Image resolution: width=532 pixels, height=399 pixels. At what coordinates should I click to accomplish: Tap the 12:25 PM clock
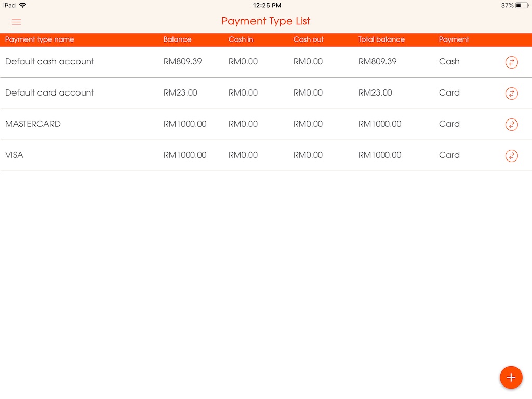pyautogui.click(x=267, y=5)
